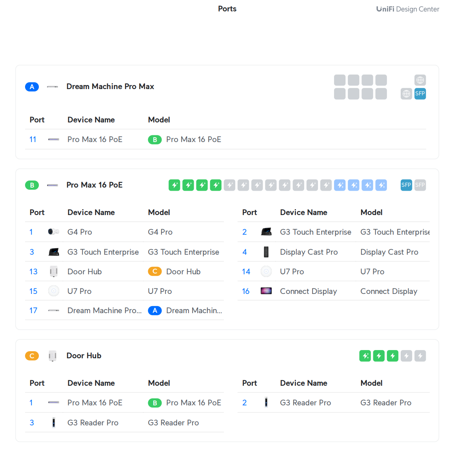This screenshot has width=454, height=476.
Task: Select last light-blue PoE port on Pro Max 16 PoE
Action: [381, 185]
